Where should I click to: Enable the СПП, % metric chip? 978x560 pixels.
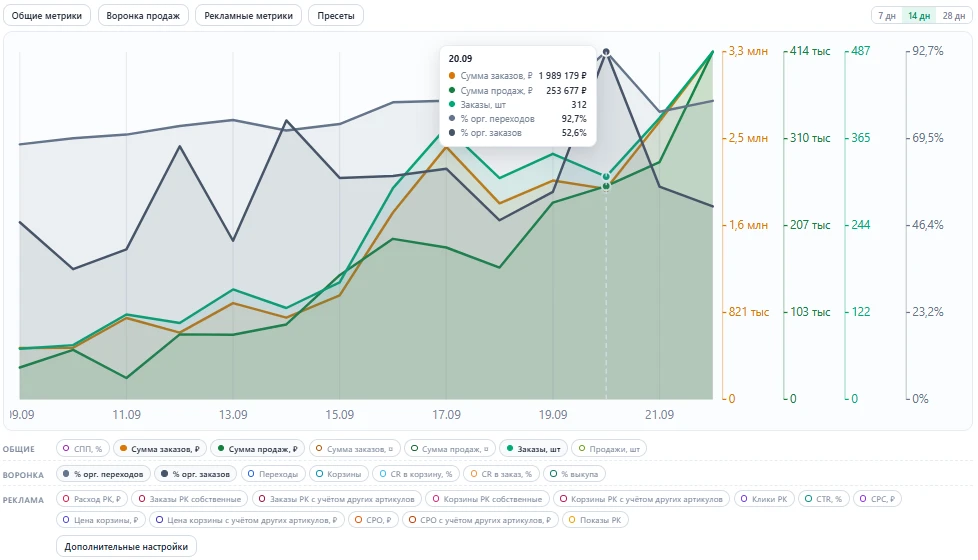tap(82, 448)
